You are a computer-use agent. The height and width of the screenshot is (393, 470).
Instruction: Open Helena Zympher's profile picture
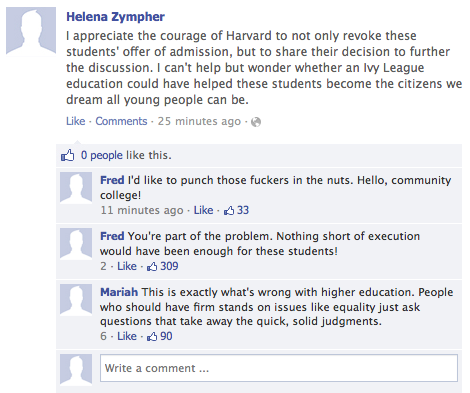coord(31,31)
